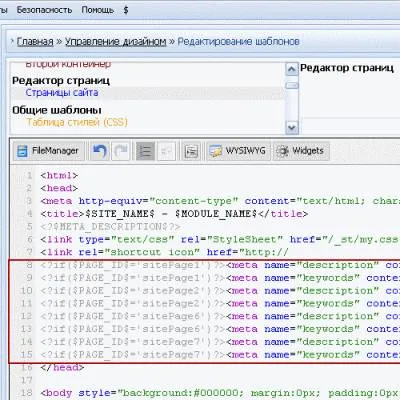Open the FileManager tool
The width and height of the screenshot is (400, 400).
click(49, 151)
